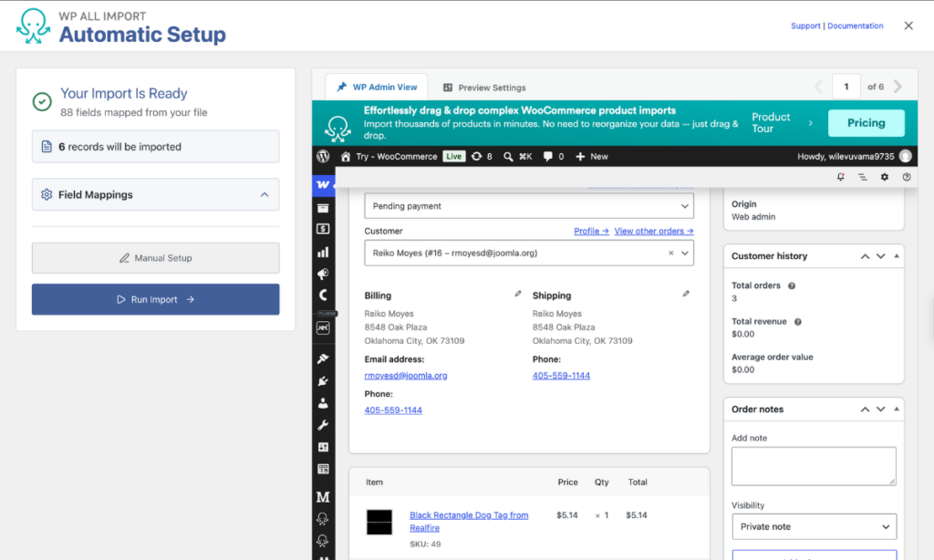The width and height of the screenshot is (934, 560).
Task: Move Order notes panel down
Action: pos(880,410)
